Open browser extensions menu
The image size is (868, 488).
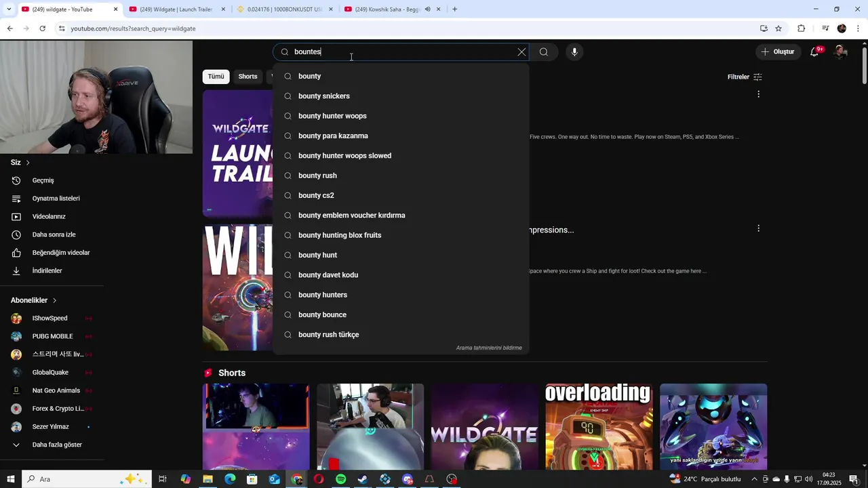(x=802, y=28)
